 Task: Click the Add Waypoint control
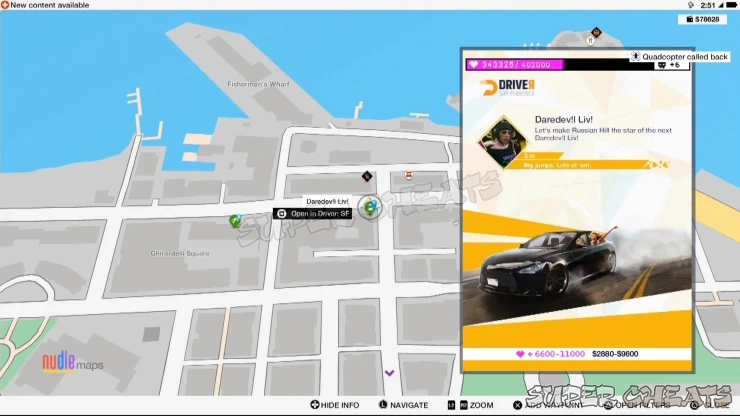[x=548, y=405]
